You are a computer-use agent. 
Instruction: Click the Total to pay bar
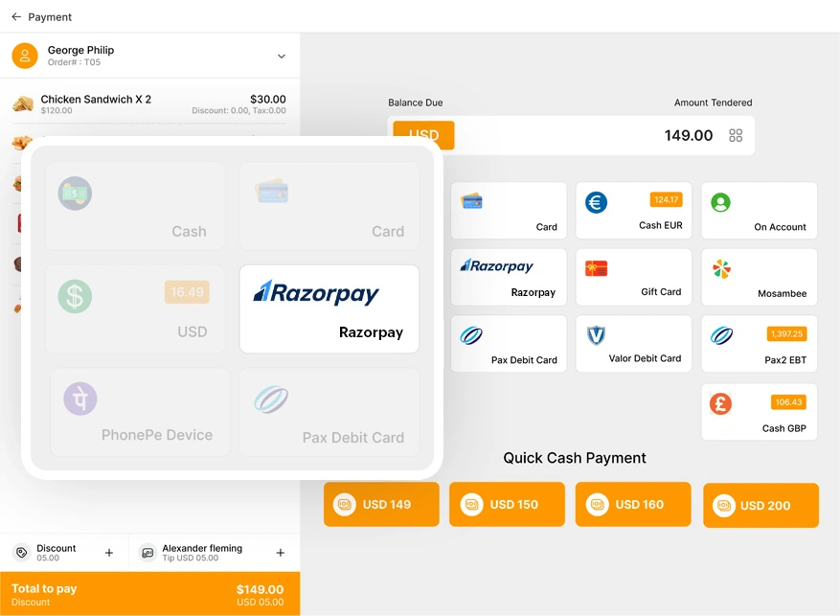(x=150, y=594)
